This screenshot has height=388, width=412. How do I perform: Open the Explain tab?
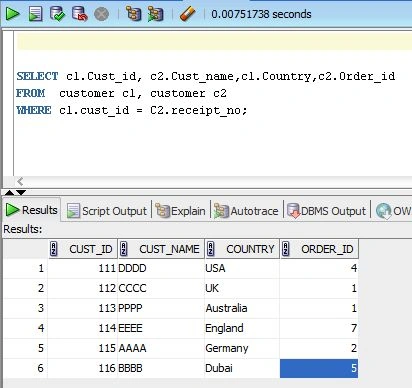point(180,211)
